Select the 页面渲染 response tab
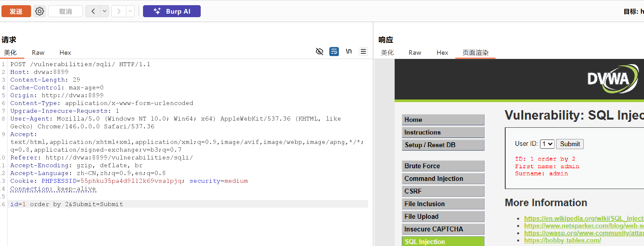644x246 pixels. click(475, 53)
